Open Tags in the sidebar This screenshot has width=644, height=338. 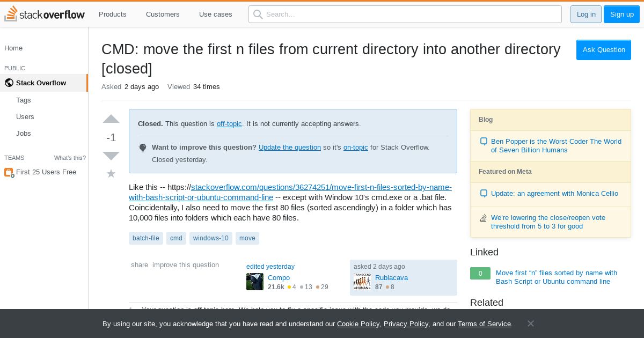coord(24,100)
